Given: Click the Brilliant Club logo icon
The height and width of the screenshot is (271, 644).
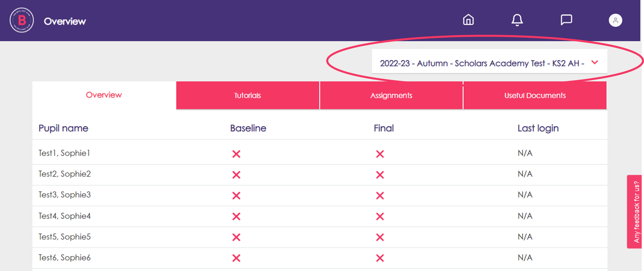Looking at the screenshot, I should pyautogui.click(x=22, y=20).
